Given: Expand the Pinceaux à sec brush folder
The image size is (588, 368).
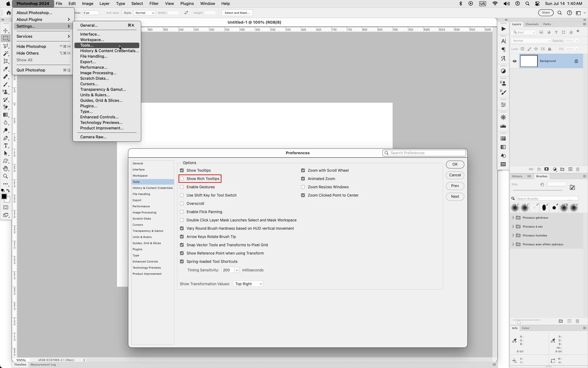Looking at the screenshot, I should (513, 227).
